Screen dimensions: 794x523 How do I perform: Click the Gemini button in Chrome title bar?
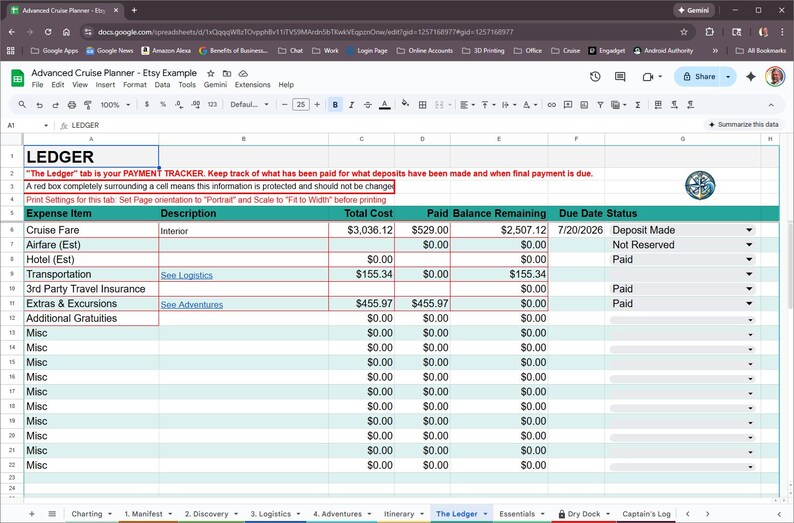pos(693,10)
